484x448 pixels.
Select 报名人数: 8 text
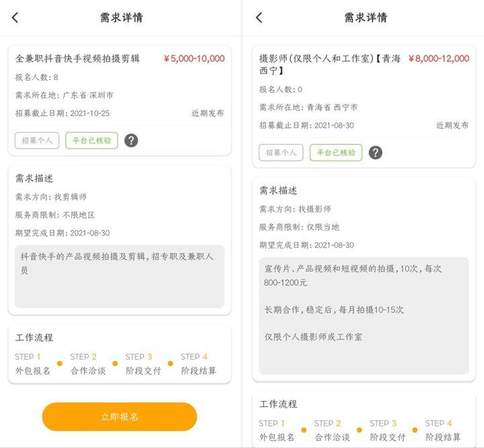click(37, 77)
